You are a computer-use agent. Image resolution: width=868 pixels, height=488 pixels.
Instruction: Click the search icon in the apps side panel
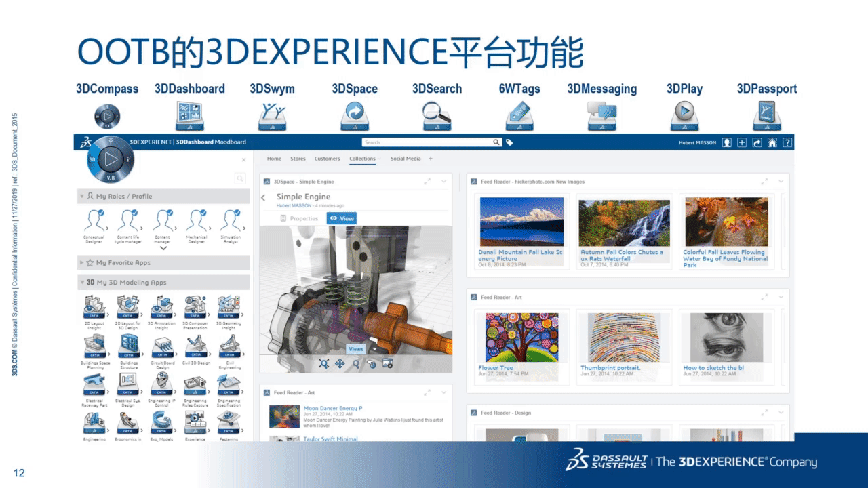point(240,178)
